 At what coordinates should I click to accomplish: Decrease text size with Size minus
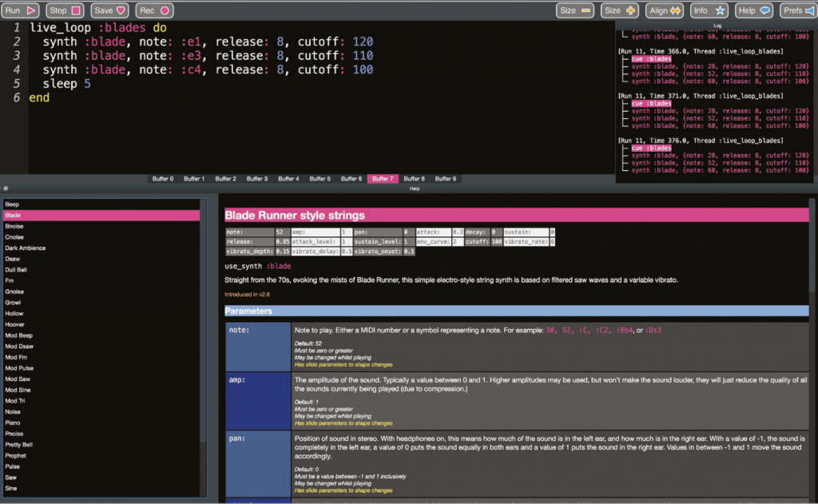pyautogui.click(x=575, y=10)
